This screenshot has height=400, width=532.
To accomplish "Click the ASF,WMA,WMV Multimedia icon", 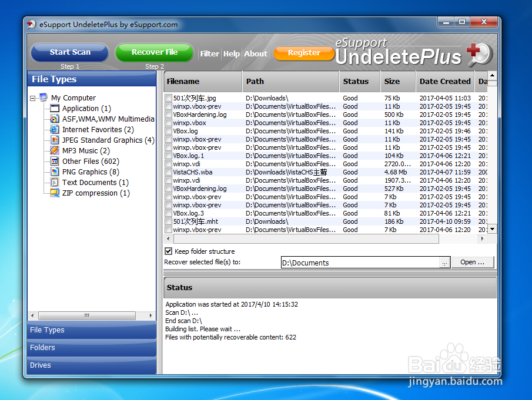I will click(55, 119).
